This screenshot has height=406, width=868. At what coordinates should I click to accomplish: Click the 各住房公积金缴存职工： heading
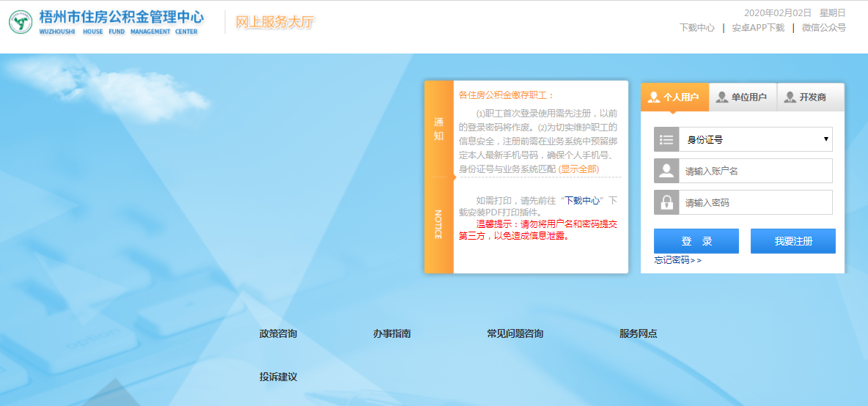506,95
